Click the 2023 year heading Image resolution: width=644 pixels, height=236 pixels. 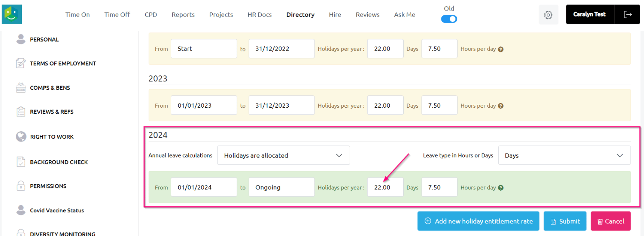tap(158, 78)
